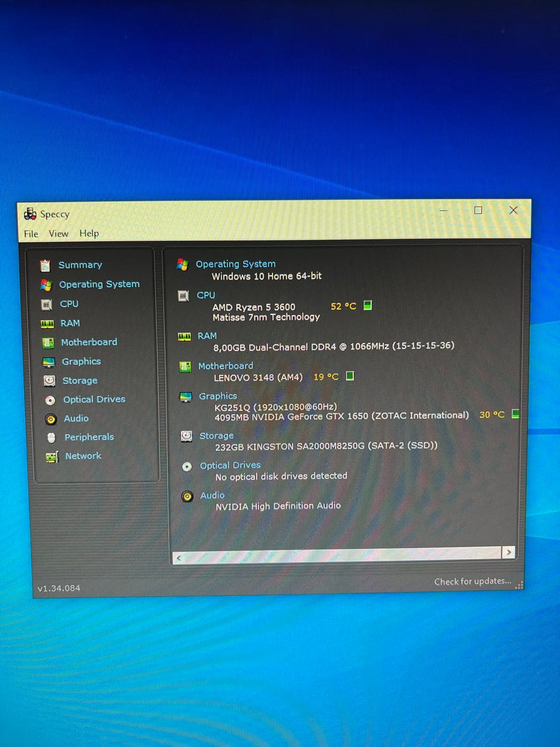The image size is (560, 747).
Task: Click the Speccy title bar app icon
Action: click(x=30, y=214)
